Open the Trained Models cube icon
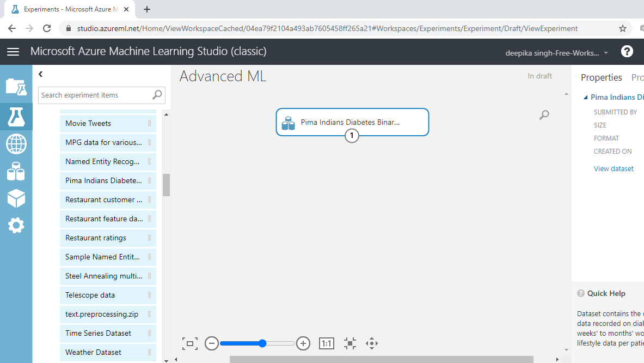644x363 pixels. 16,198
